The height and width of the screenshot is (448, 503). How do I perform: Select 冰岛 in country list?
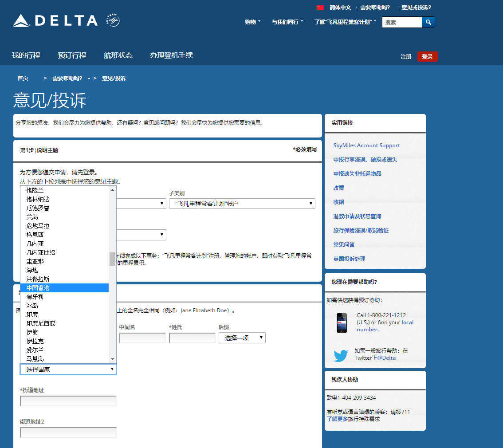pos(64,306)
